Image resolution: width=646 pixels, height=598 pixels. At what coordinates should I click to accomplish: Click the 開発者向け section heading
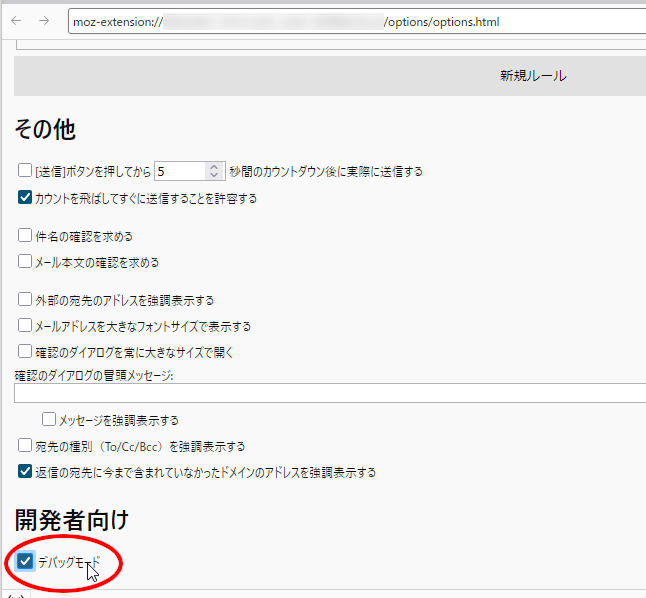pyautogui.click(x=72, y=520)
